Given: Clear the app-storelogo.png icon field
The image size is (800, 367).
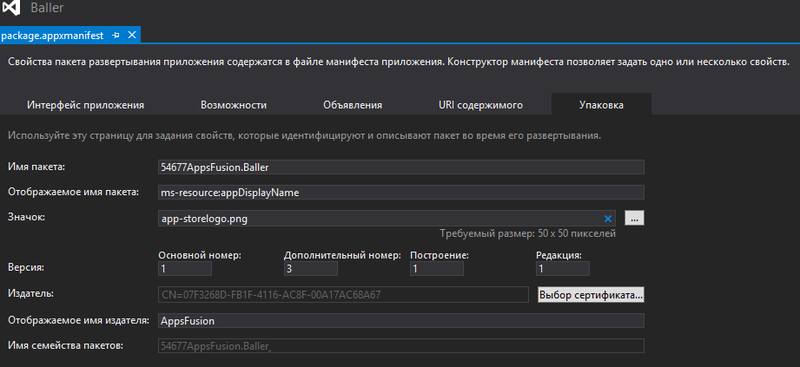Looking at the screenshot, I should pyautogui.click(x=608, y=218).
